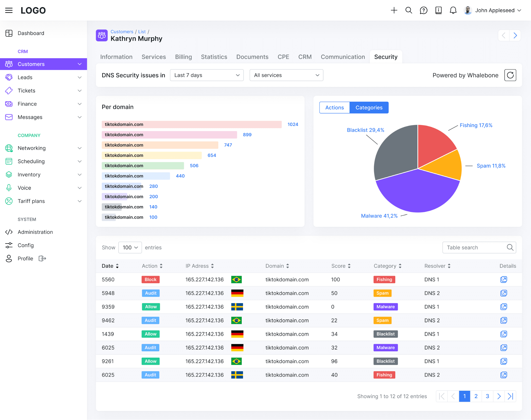The height and width of the screenshot is (420, 531).
Task: Follow the Customers breadcrumb link
Action: pyautogui.click(x=122, y=32)
